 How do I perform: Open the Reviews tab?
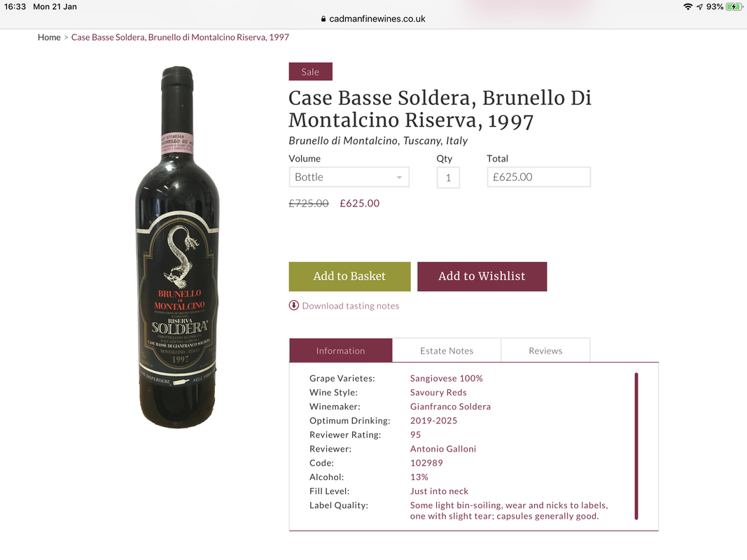pyautogui.click(x=545, y=351)
